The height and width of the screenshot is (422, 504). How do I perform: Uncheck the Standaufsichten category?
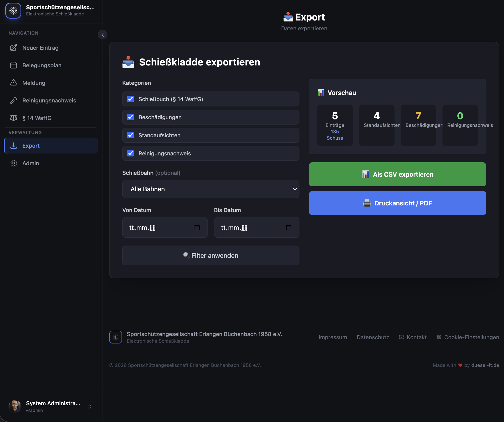click(x=130, y=135)
